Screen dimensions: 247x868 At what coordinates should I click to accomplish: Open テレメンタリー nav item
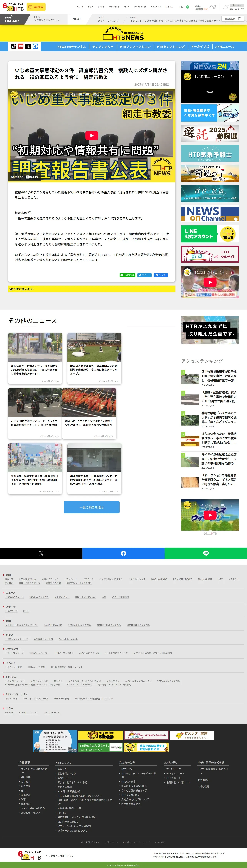click(103, 46)
